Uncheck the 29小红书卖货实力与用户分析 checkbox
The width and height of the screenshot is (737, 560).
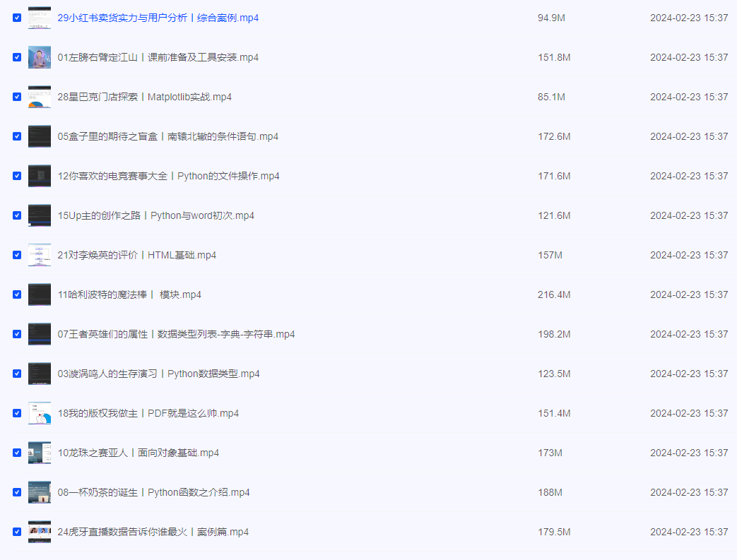tap(16, 18)
